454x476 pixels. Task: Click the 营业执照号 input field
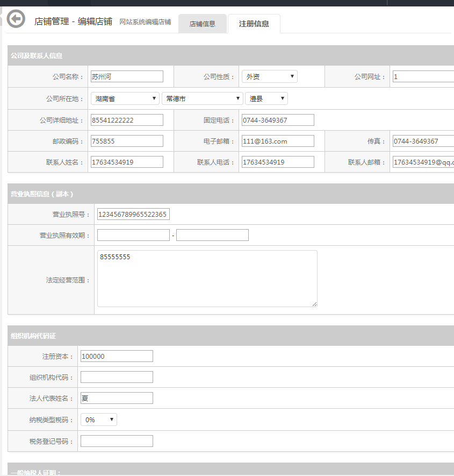point(133,215)
